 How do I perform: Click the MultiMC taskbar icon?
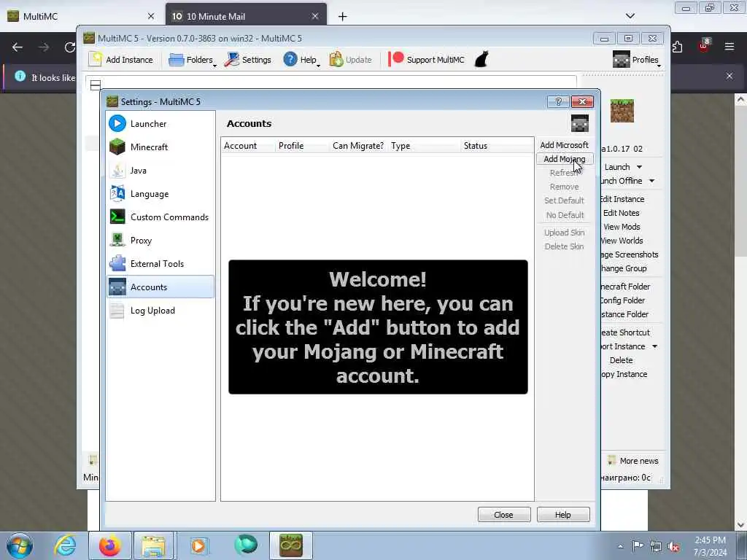pyautogui.click(x=291, y=545)
